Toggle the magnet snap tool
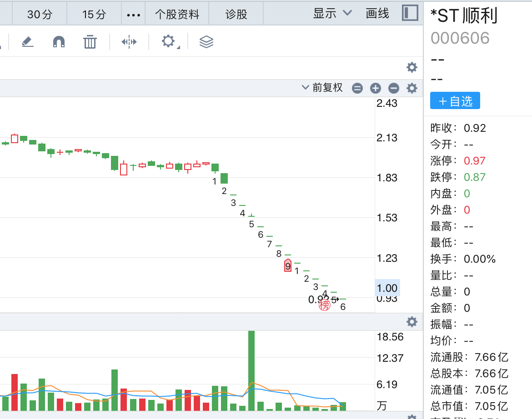Viewport: 532px width, 419px height. (x=59, y=42)
